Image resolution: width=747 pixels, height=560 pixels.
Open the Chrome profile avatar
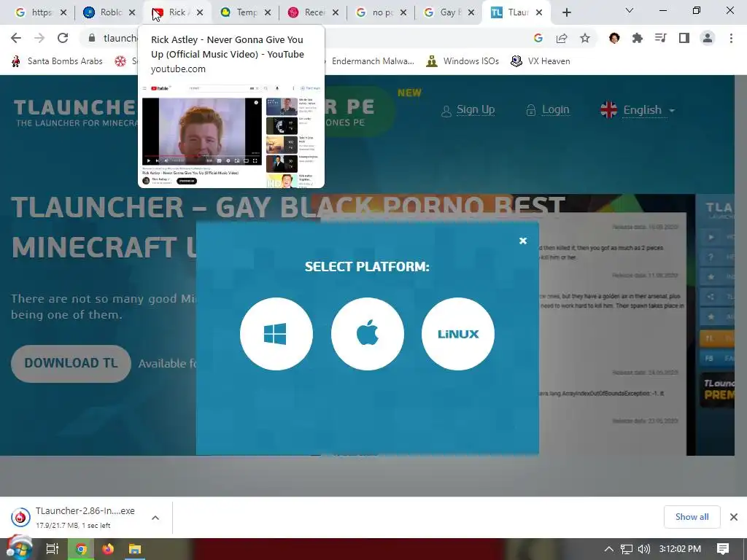pos(708,38)
